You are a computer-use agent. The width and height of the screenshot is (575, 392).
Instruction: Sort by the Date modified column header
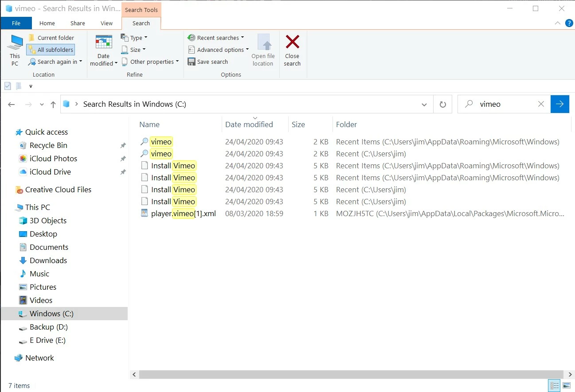tap(249, 124)
